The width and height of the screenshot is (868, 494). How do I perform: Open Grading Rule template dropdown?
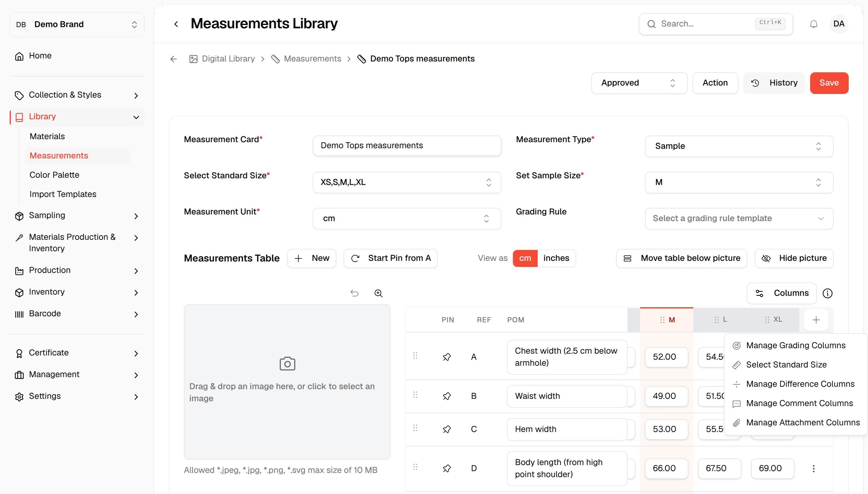click(739, 218)
